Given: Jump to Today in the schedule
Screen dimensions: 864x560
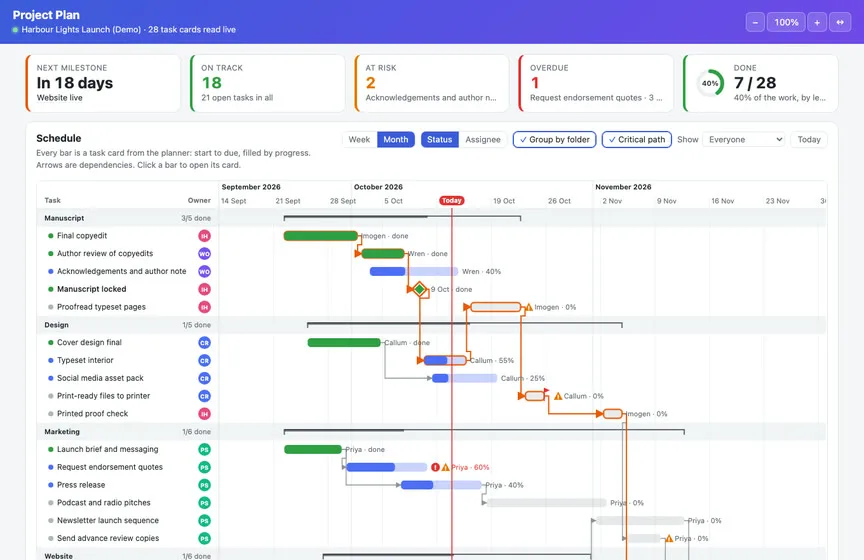Looking at the screenshot, I should point(809,139).
